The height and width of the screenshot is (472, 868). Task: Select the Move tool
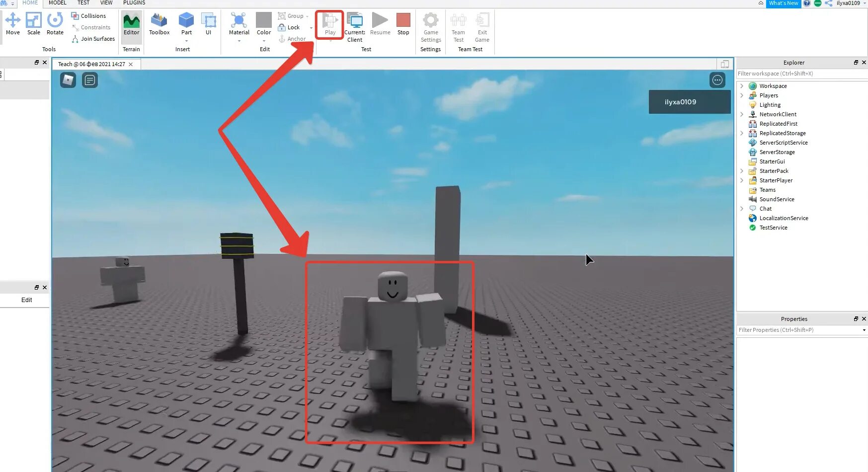point(13,23)
